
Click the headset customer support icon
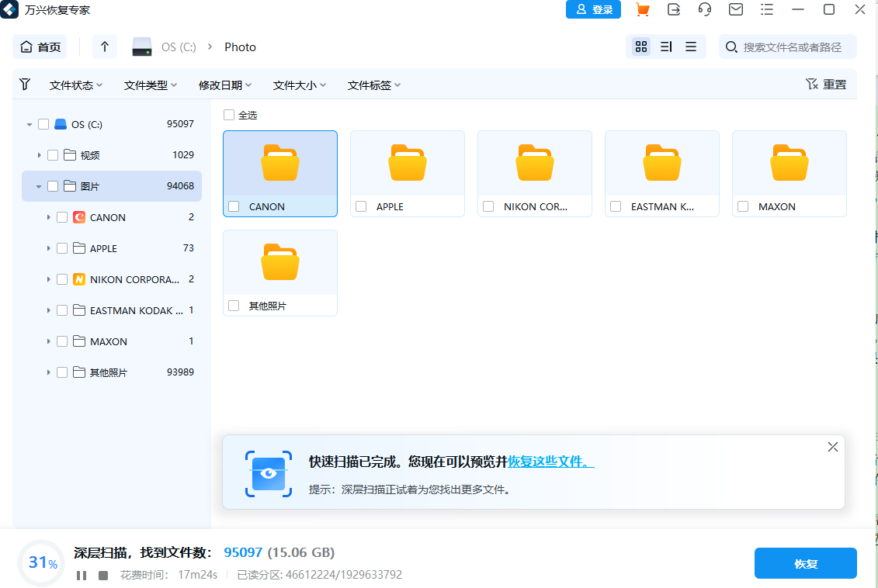(x=704, y=9)
